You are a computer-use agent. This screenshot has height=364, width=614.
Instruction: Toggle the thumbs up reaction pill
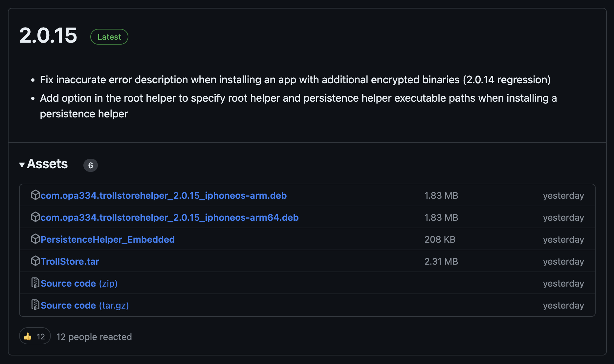pyautogui.click(x=35, y=336)
